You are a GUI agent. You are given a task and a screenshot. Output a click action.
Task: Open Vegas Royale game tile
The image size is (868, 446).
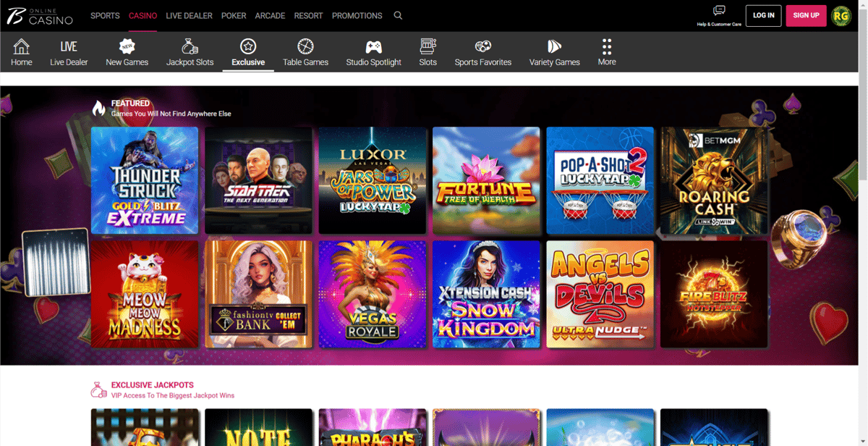tap(373, 295)
